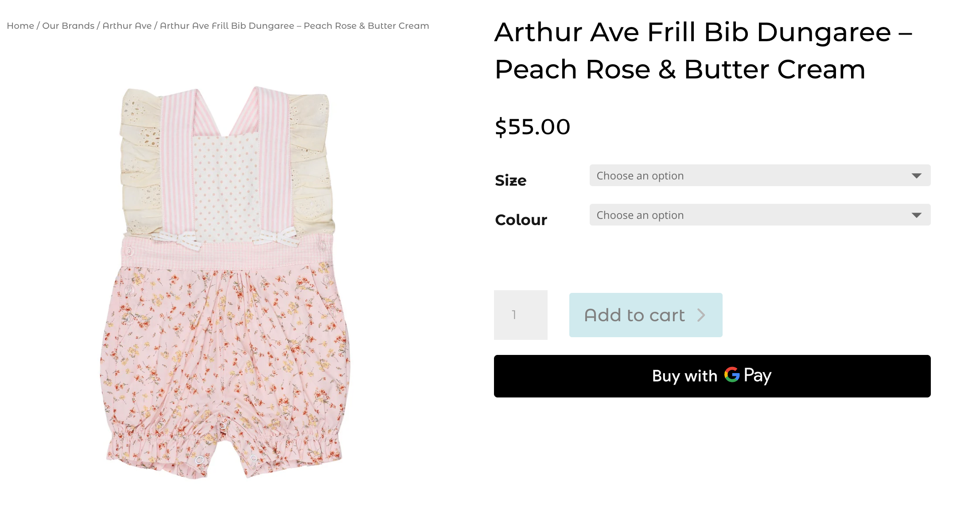Screen dimensions: 980x514
Task: Focus the quantity input field
Action: [521, 315]
